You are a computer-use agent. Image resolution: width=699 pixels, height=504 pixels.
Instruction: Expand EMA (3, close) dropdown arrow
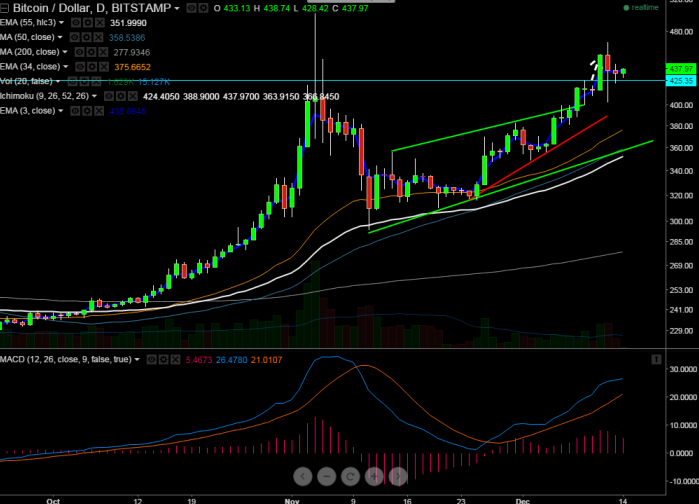[x=61, y=111]
